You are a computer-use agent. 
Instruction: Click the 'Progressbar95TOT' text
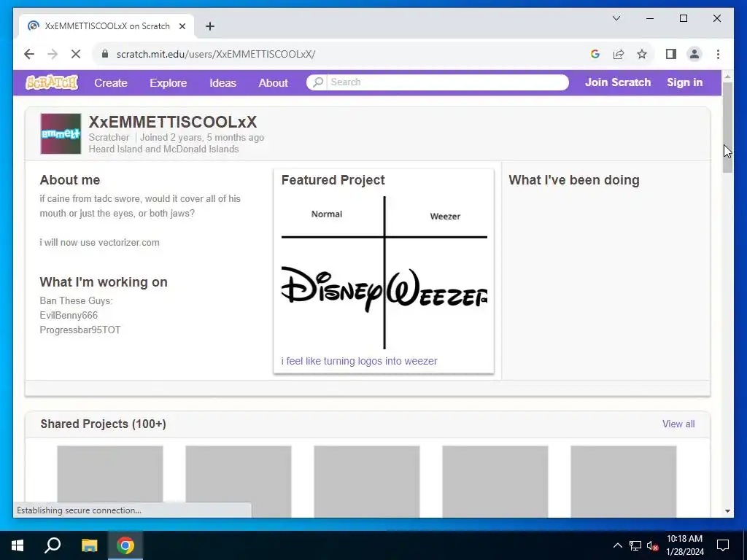click(80, 330)
